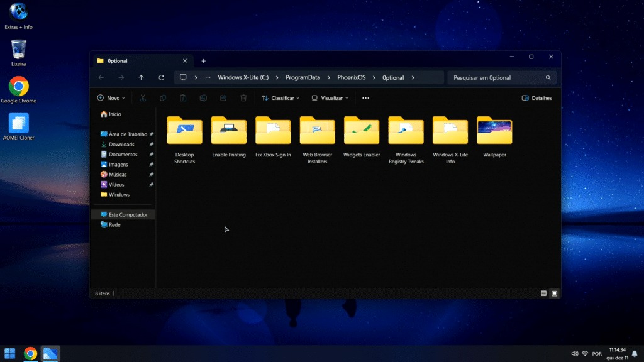Switch to large thumbnails view layout
644x362 pixels.
point(554,293)
